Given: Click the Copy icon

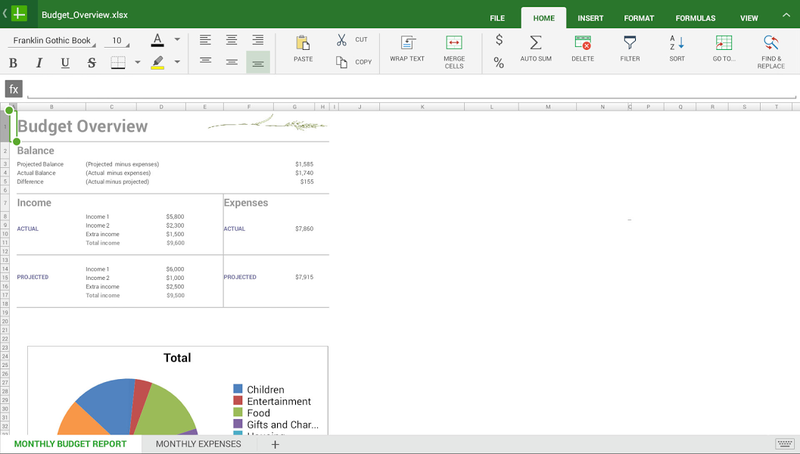Looking at the screenshot, I should [x=341, y=62].
